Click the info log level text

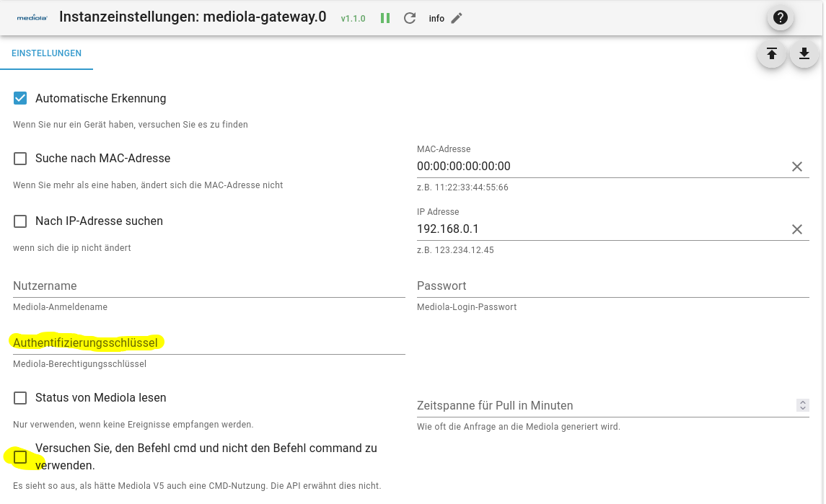pyautogui.click(x=436, y=19)
